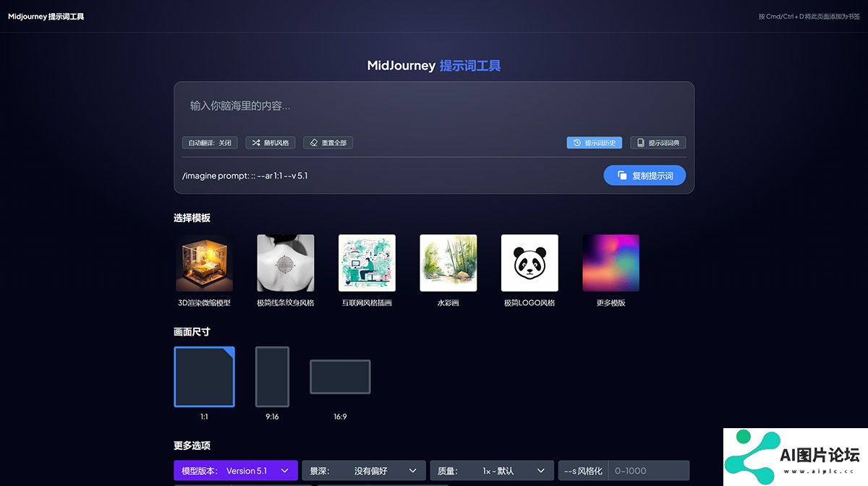Select the 9:16 portrait canvas size
This screenshot has height=486, width=868.
coord(272,377)
